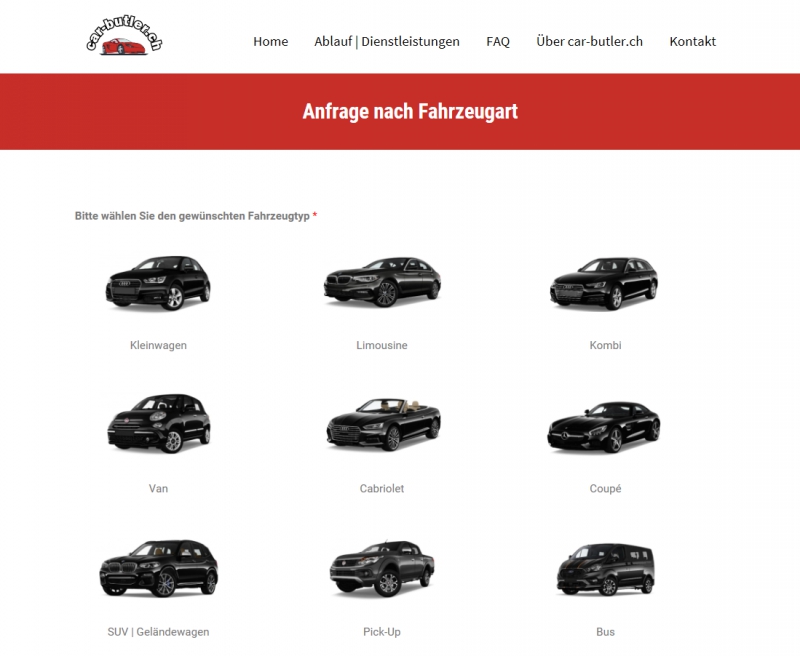Open the Kontakt page
Screen dimensions: 800x656
692,41
